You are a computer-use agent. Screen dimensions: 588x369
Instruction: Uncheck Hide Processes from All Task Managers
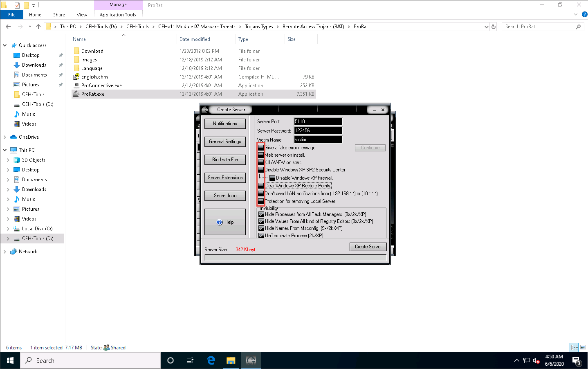tap(261, 214)
